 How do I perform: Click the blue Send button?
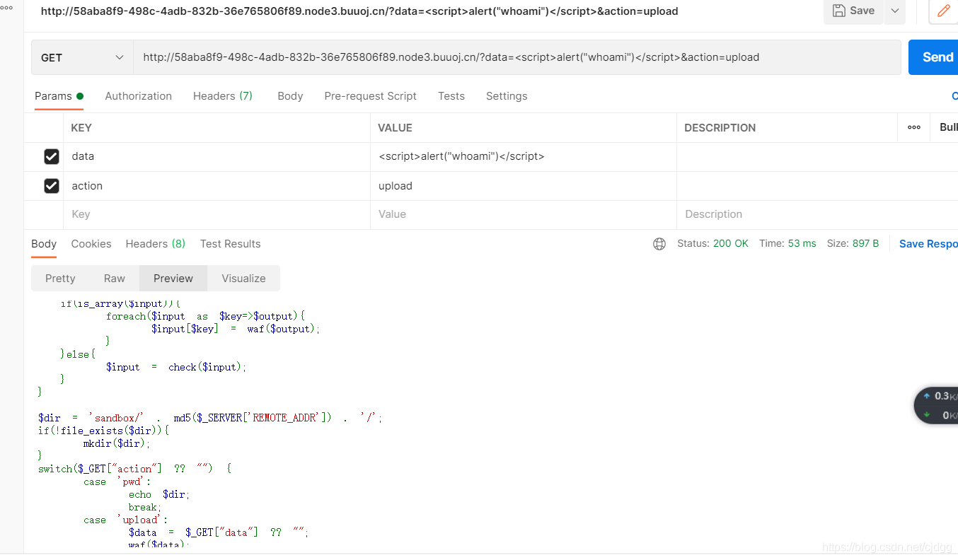click(934, 57)
